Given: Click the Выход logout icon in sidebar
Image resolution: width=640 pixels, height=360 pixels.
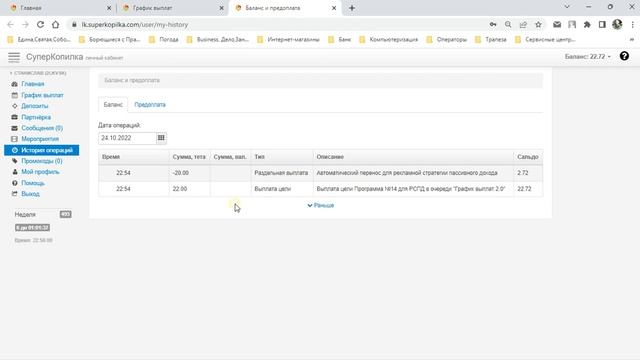Looking at the screenshot, I should coord(15,194).
